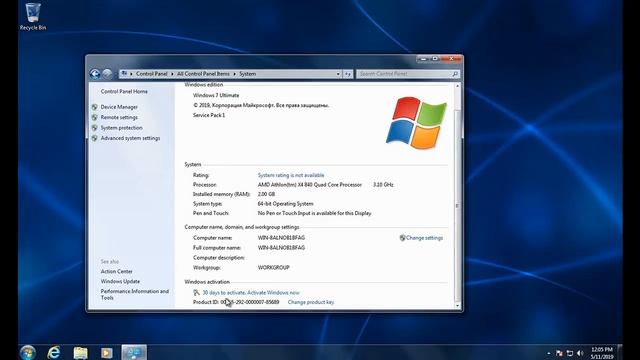The width and height of the screenshot is (640, 360).
Task: Click Change settings for computer name
Action: point(424,238)
